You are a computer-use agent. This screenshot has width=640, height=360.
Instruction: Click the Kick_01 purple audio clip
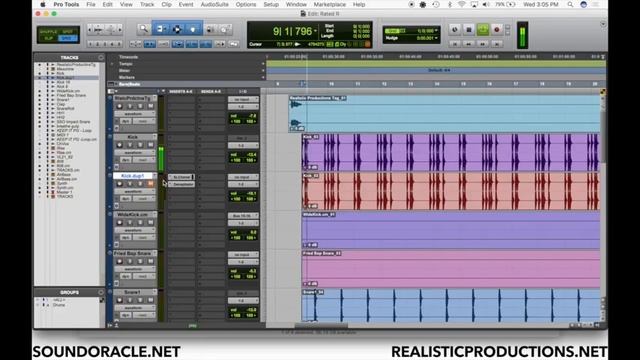451,152
